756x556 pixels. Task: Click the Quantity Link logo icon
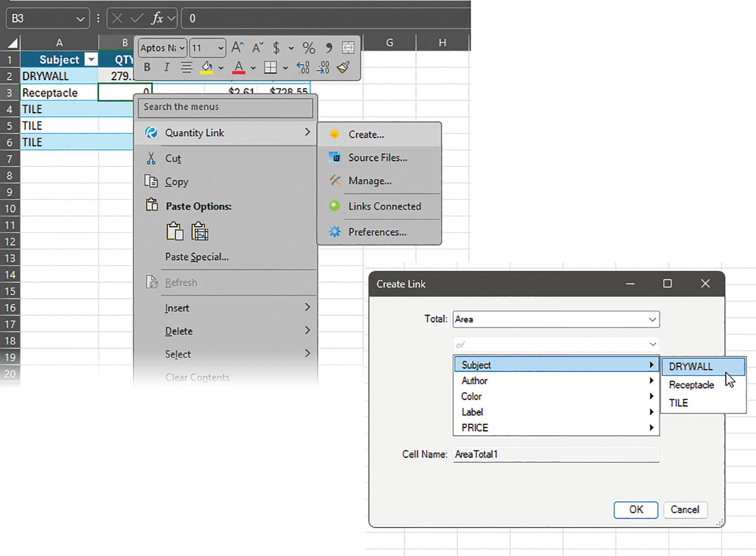click(151, 132)
